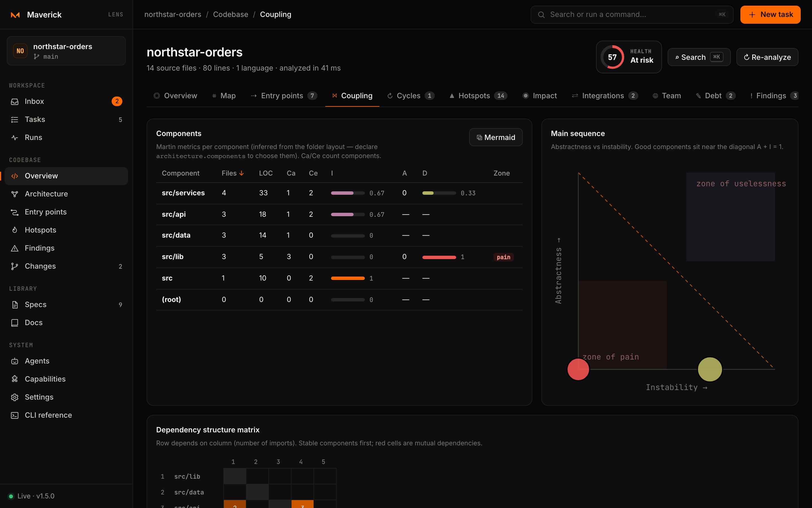Click the olive point in Main sequence chart

(x=710, y=369)
